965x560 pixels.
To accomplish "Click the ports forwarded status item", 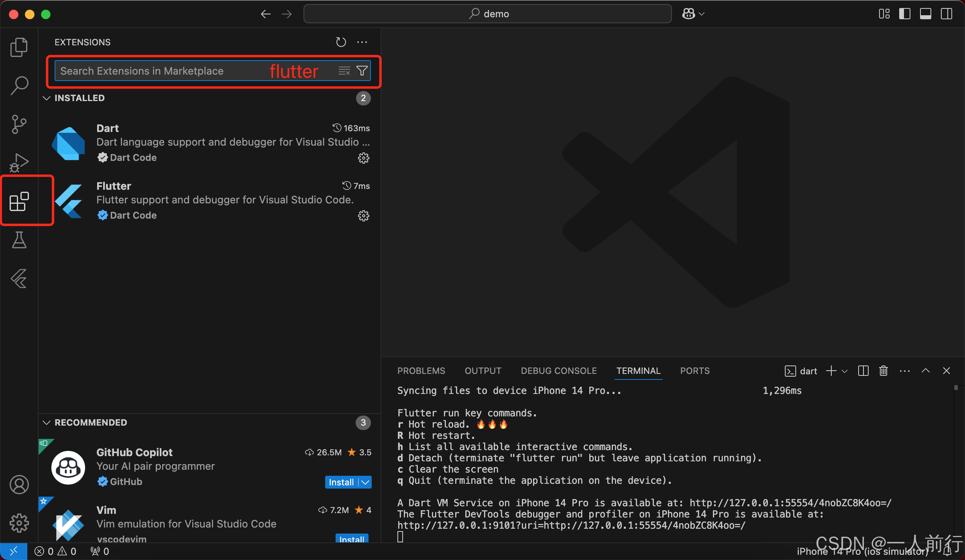I will pos(100,552).
